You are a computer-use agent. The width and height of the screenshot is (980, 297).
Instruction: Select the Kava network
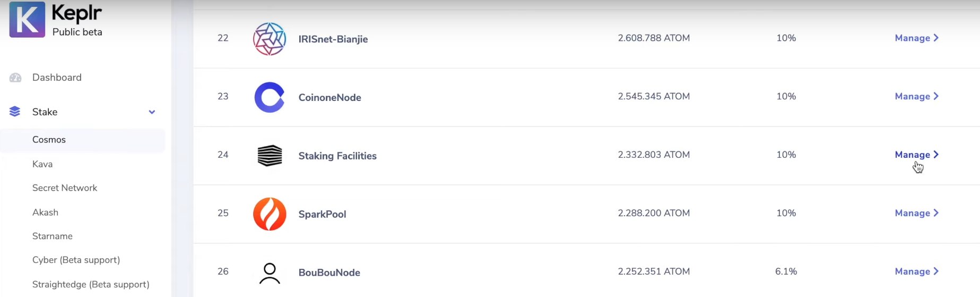pyautogui.click(x=42, y=164)
